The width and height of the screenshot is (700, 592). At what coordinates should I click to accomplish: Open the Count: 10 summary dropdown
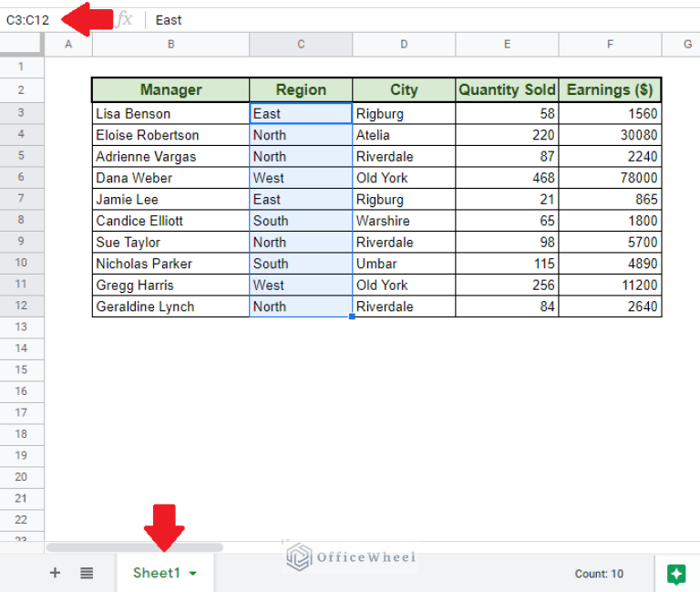[599, 574]
